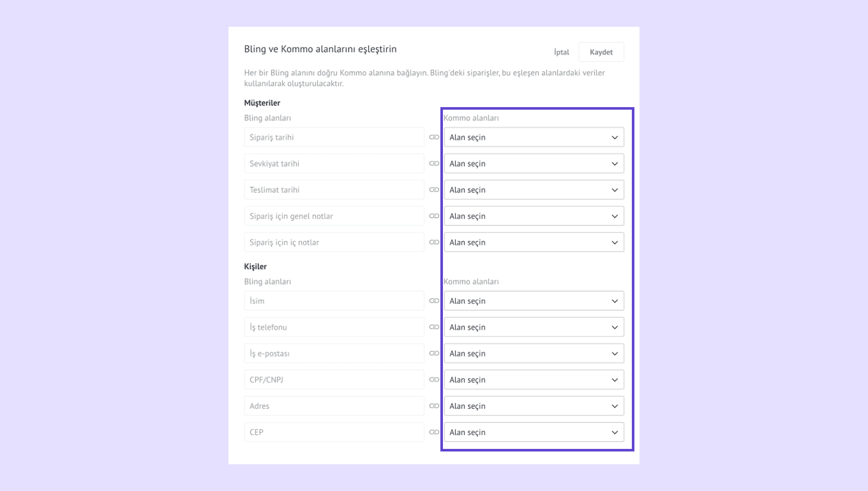
Task: Open Kommo dropdown for İş telefonu
Action: pyautogui.click(x=534, y=327)
